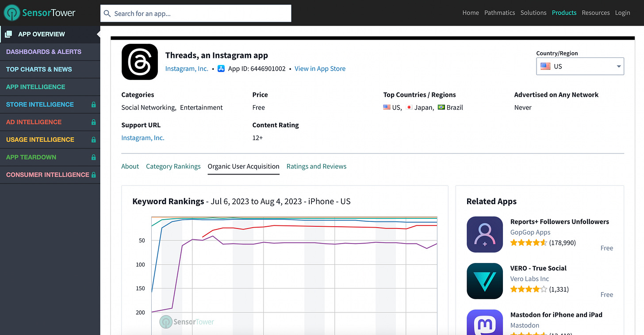Viewport: 644px width, 335px height.
Task: Switch to the About tab
Action: click(130, 166)
